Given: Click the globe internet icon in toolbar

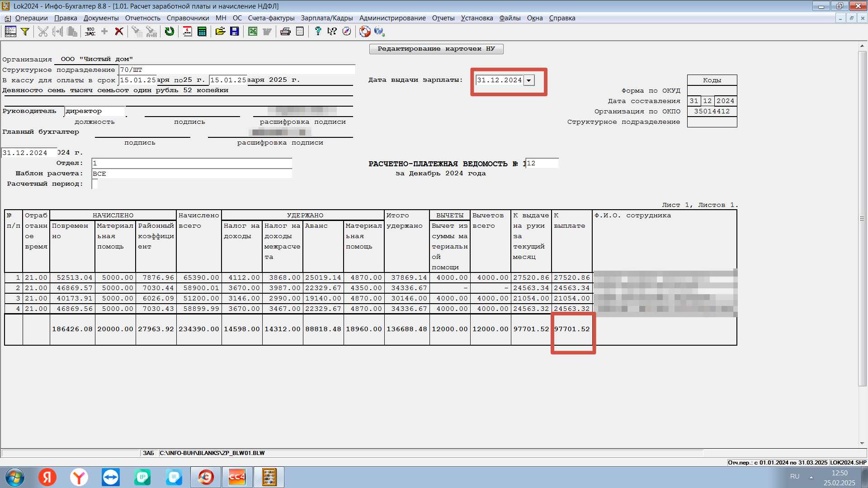Looking at the screenshot, I should pos(379,31).
